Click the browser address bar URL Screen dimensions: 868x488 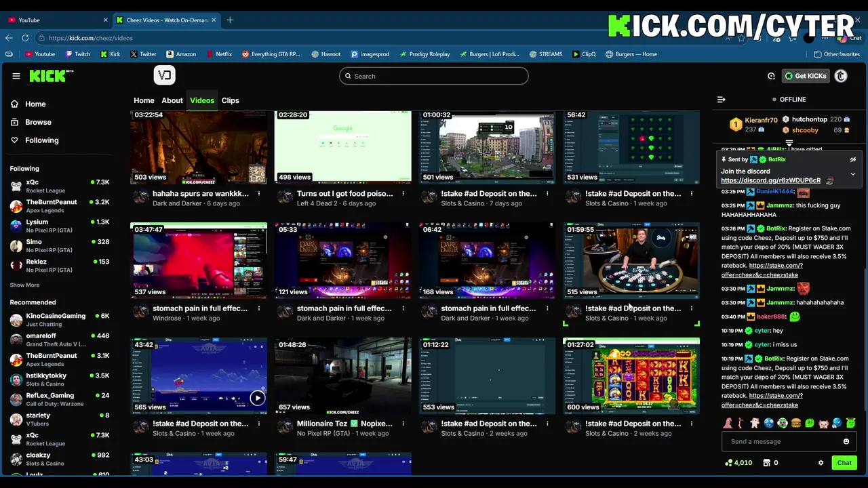click(90, 38)
